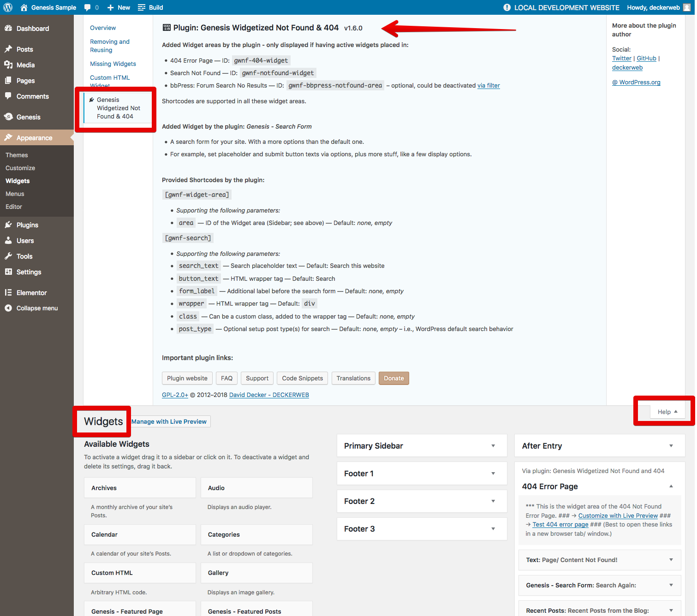
Task: Click the Code Snippets button
Action: tap(303, 378)
